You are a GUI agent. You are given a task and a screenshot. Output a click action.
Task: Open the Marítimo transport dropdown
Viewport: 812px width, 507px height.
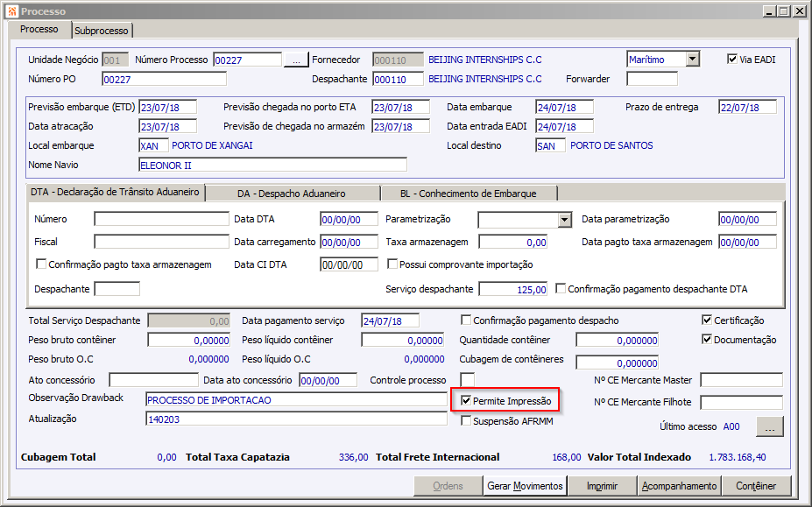pos(692,59)
